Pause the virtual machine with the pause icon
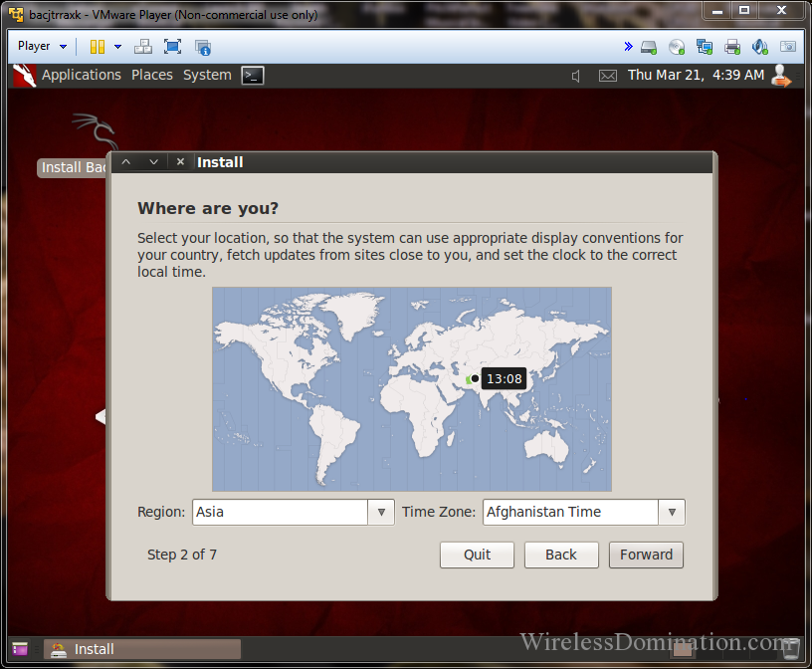This screenshot has height=669, width=812. point(98,47)
